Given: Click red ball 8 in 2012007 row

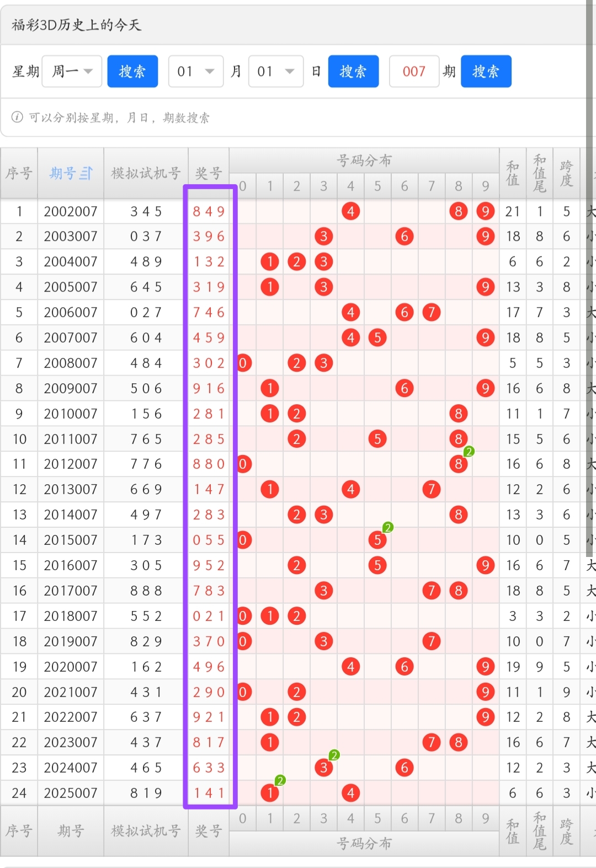Looking at the screenshot, I should (x=459, y=464).
